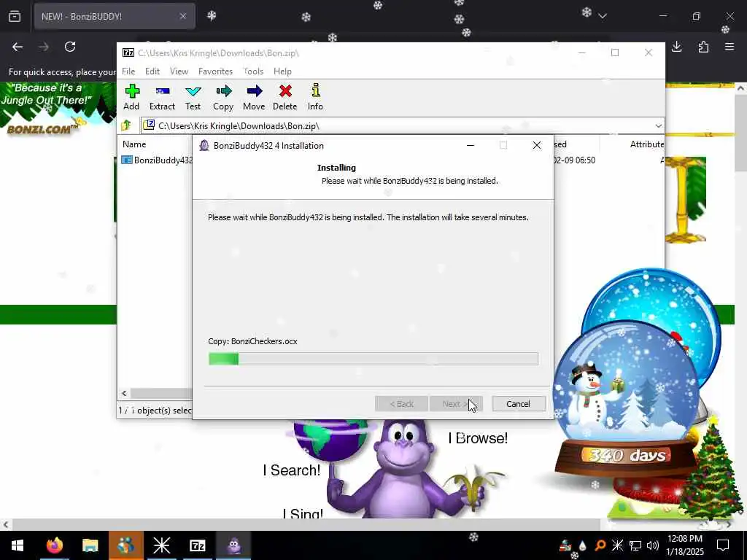Click the Copy icon in 7-Zip toolbar

tap(223, 97)
